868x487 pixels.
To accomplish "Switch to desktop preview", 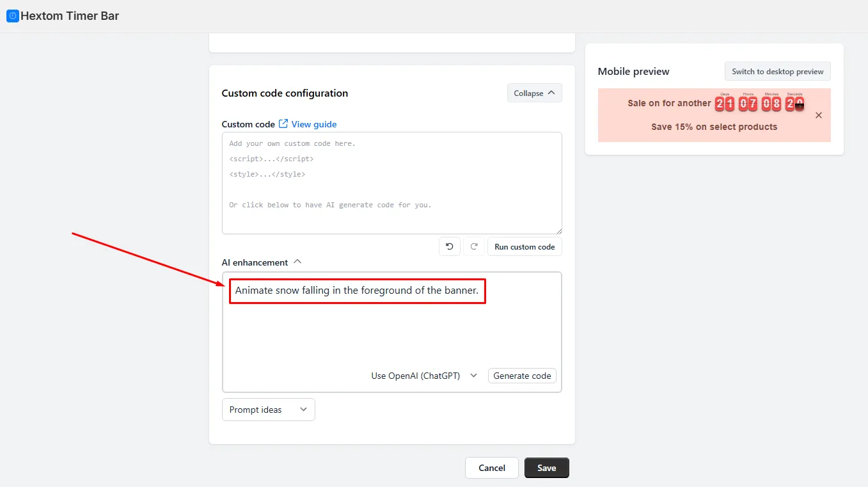I will click(777, 71).
